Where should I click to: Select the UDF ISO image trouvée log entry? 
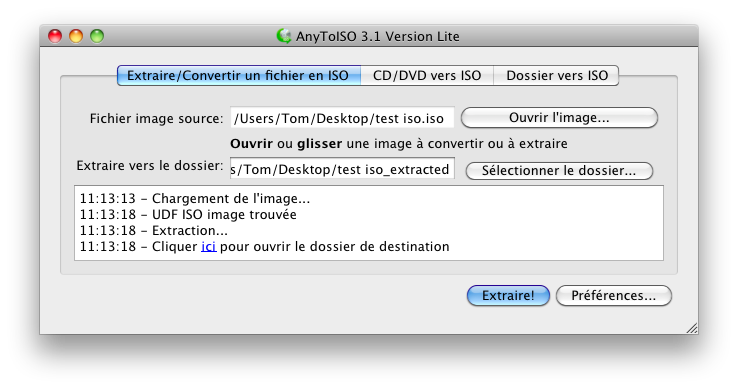click(188, 215)
